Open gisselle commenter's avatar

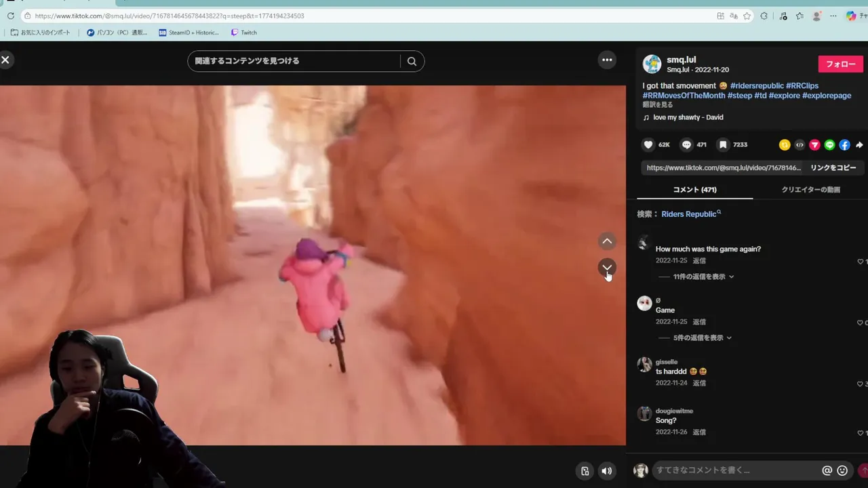pos(644,365)
